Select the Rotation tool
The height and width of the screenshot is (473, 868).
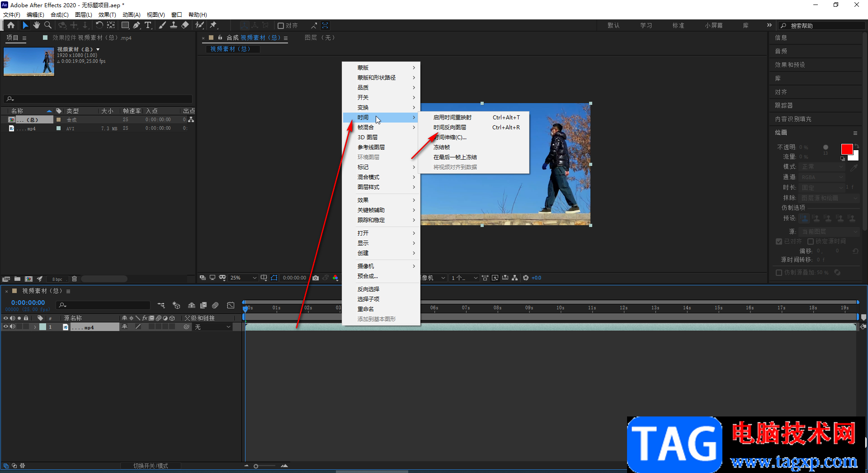coord(99,25)
